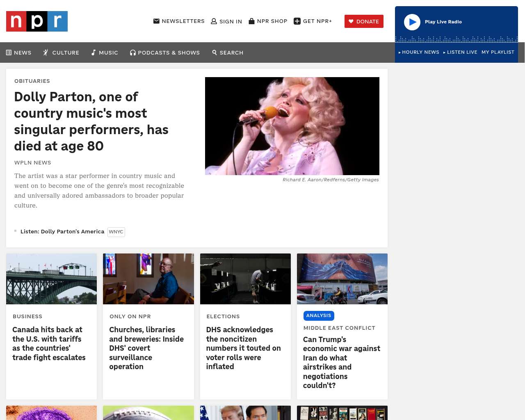The width and height of the screenshot is (525, 420).
Task: Open the Newsletters link
Action: tap(179, 21)
